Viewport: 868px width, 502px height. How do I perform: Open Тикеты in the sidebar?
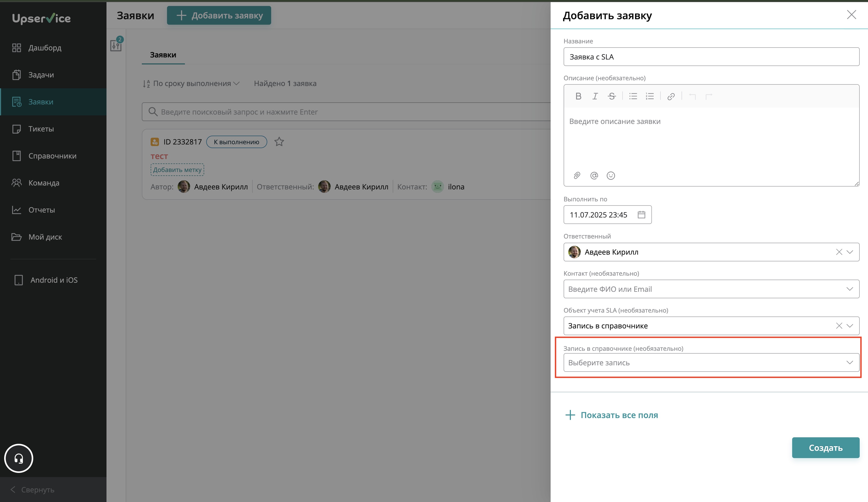[41, 129]
